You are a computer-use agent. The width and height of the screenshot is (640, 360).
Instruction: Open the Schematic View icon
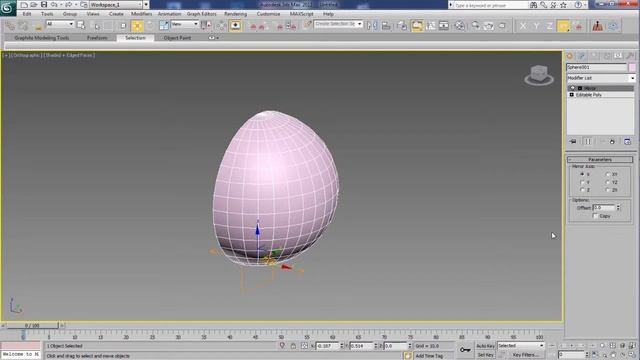point(444,26)
